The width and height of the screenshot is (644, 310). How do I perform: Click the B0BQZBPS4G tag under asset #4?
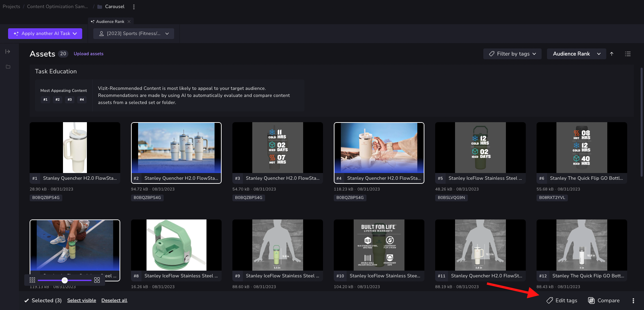350,198
